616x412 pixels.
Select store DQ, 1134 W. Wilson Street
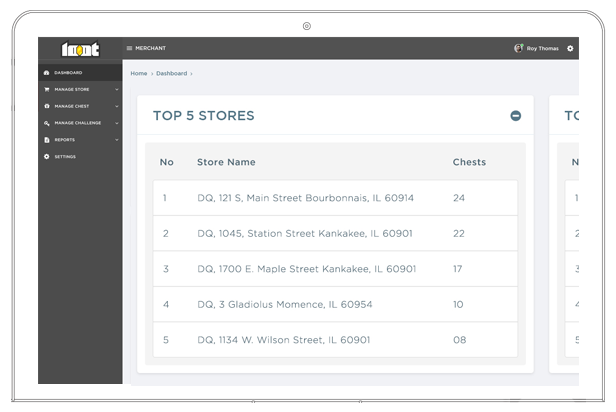tap(284, 340)
